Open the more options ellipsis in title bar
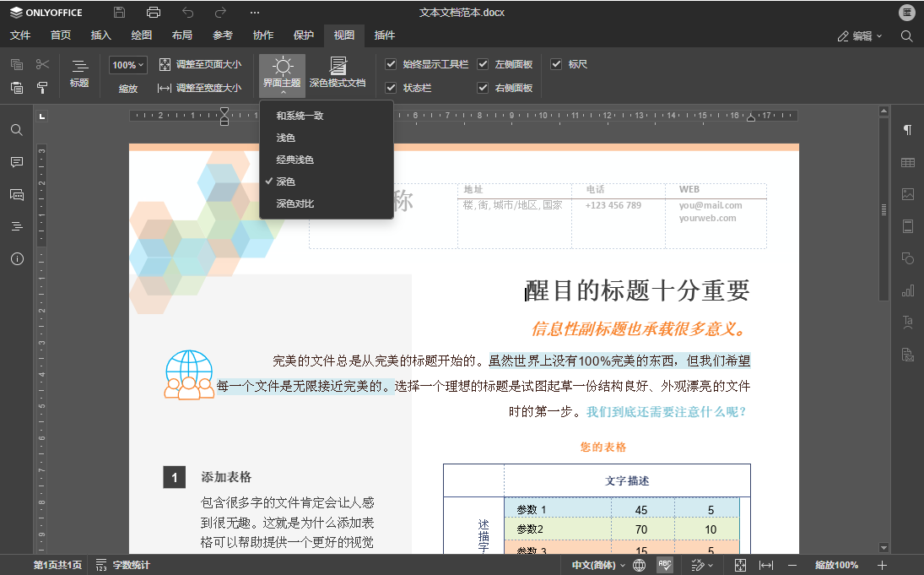924x575 pixels. coord(255,13)
